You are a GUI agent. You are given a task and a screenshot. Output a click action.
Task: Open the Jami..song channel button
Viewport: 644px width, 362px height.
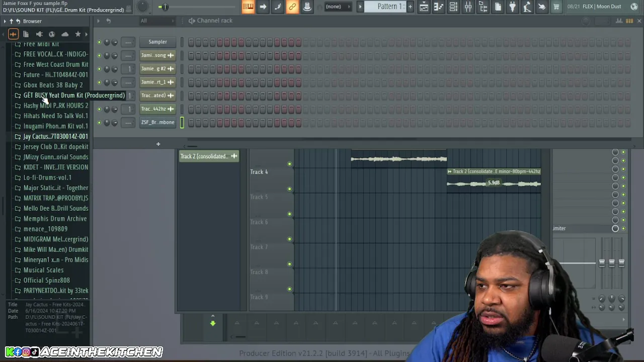click(x=157, y=55)
